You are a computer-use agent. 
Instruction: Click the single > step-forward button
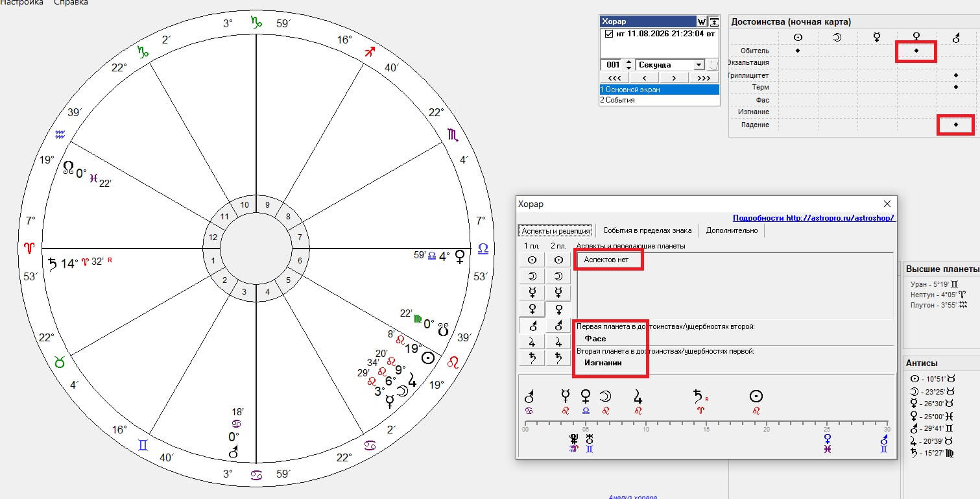point(674,78)
